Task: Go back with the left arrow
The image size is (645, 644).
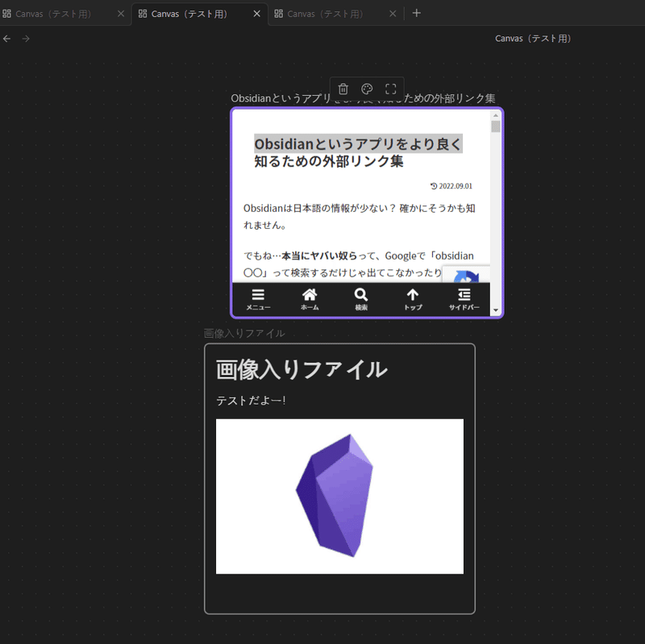Action: pyautogui.click(x=7, y=39)
